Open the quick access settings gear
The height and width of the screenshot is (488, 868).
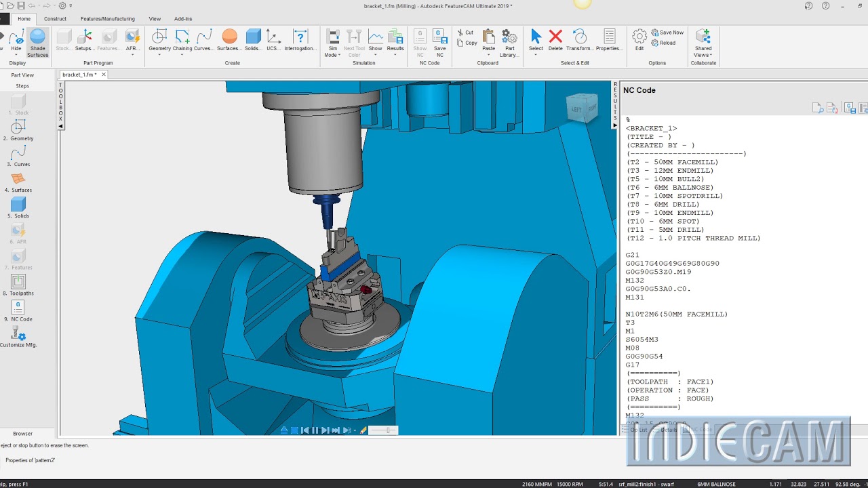point(62,5)
